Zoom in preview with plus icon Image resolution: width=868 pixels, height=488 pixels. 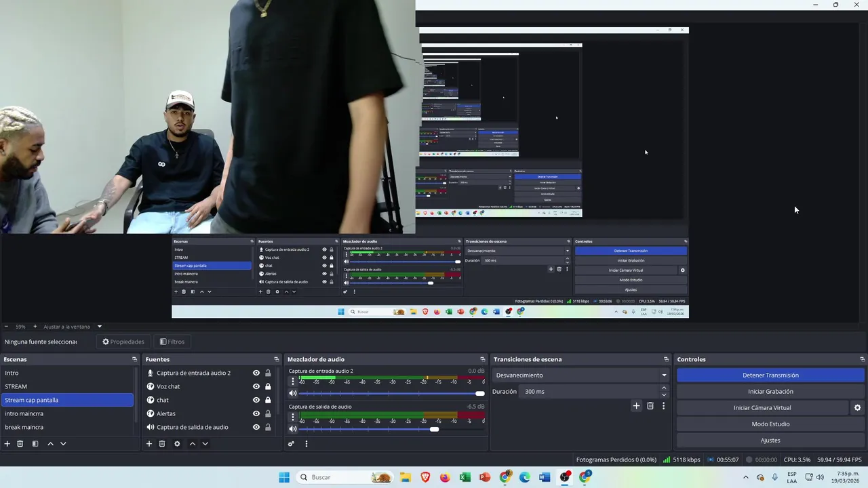(35, 327)
